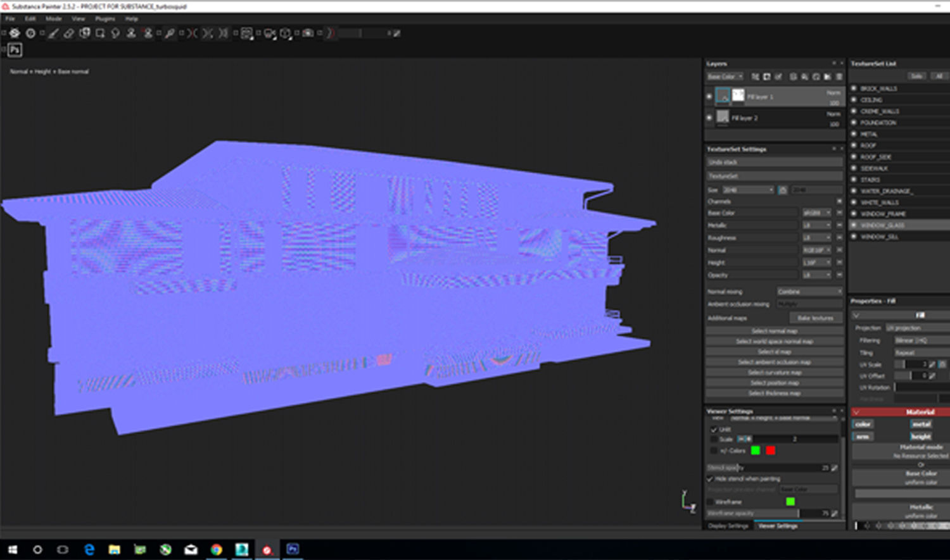Collapse the Material section in Properties

[856, 412]
